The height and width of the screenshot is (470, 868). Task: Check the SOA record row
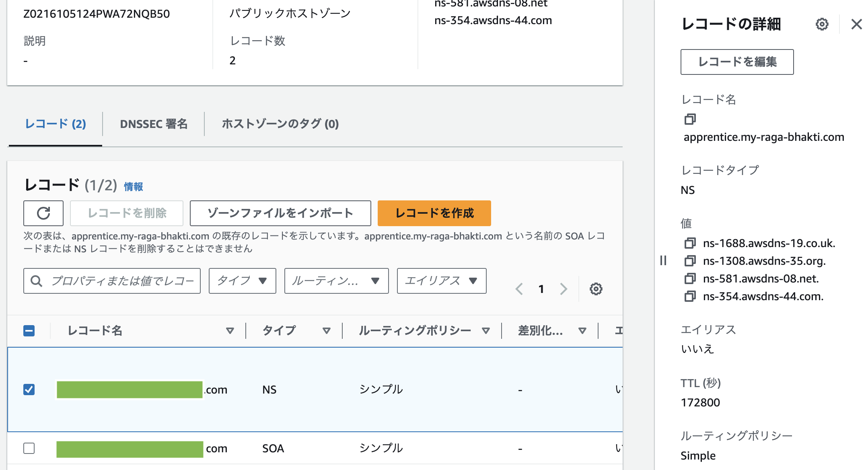point(29,448)
